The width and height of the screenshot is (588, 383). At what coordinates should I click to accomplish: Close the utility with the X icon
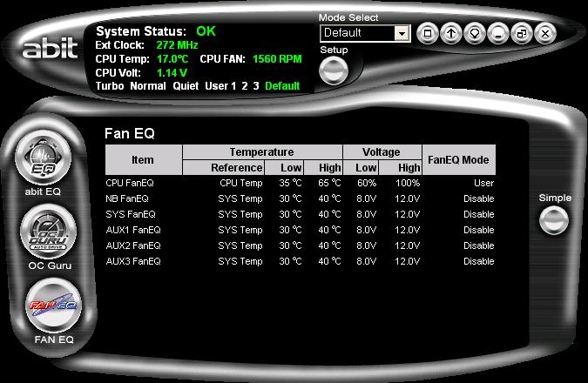545,33
